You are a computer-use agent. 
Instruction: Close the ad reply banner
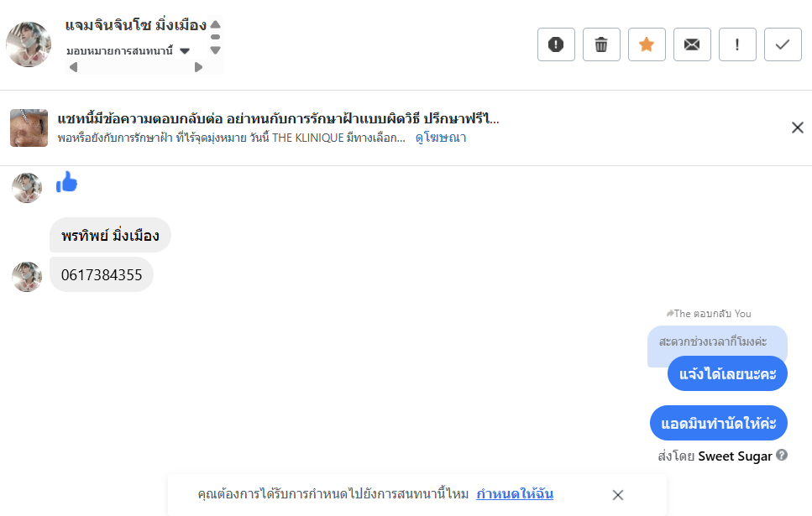click(798, 128)
